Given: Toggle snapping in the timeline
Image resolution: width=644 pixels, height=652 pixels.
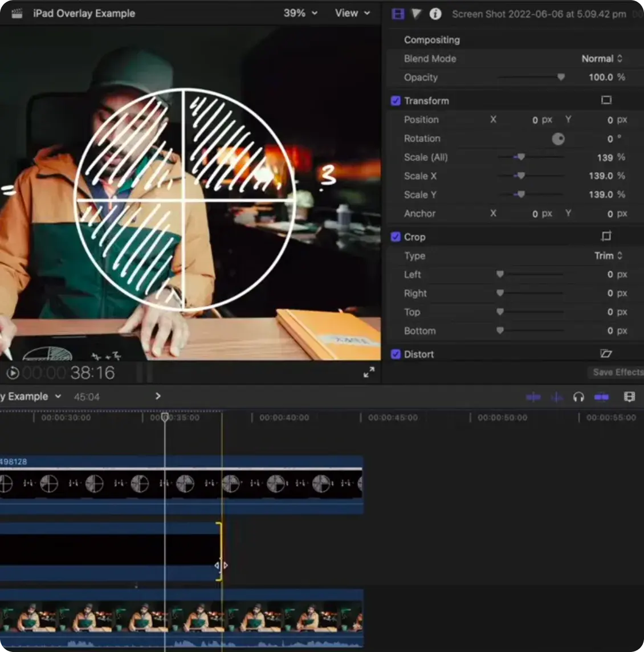Looking at the screenshot, I should (x=601, y=397).
